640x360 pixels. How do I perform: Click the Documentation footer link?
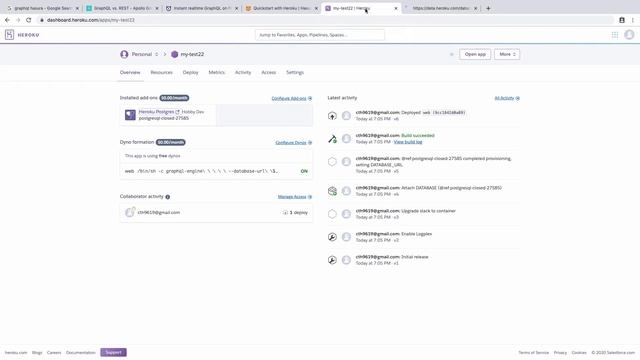(x=80, y=353)
